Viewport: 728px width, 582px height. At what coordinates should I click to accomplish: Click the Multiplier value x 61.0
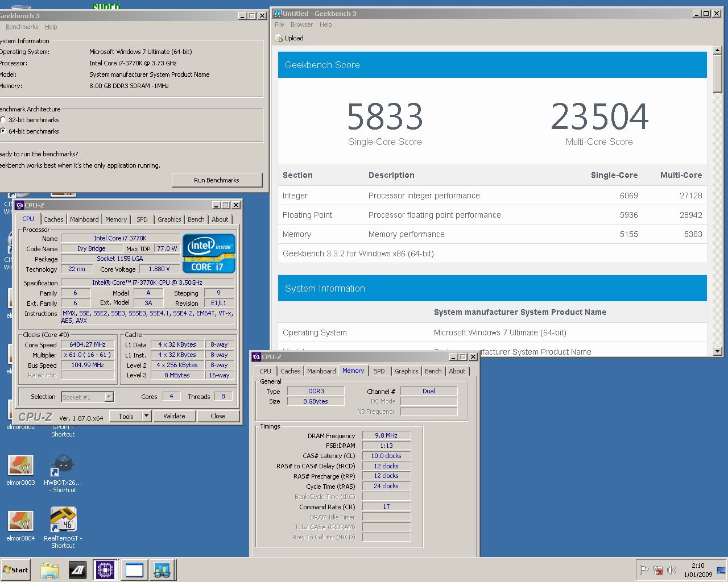88,355
